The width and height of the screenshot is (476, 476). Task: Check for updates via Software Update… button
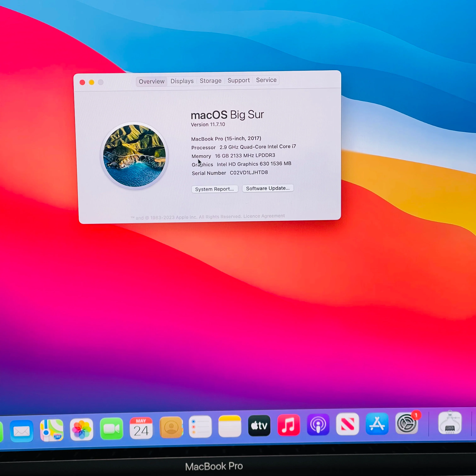[x=268, y=188]
